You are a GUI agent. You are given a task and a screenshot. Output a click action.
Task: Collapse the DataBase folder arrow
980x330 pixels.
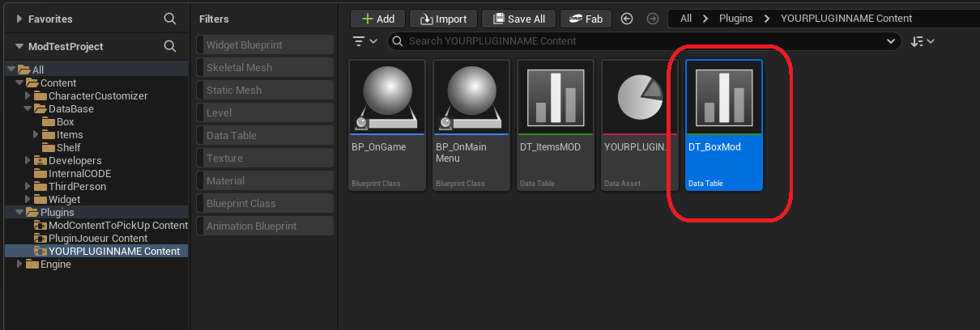click(28, 109)
